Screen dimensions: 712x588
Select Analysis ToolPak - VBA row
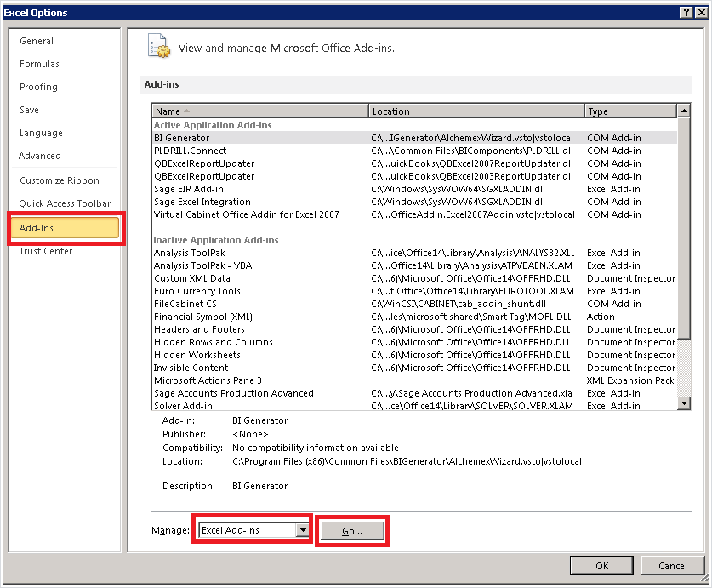(414, 265)
